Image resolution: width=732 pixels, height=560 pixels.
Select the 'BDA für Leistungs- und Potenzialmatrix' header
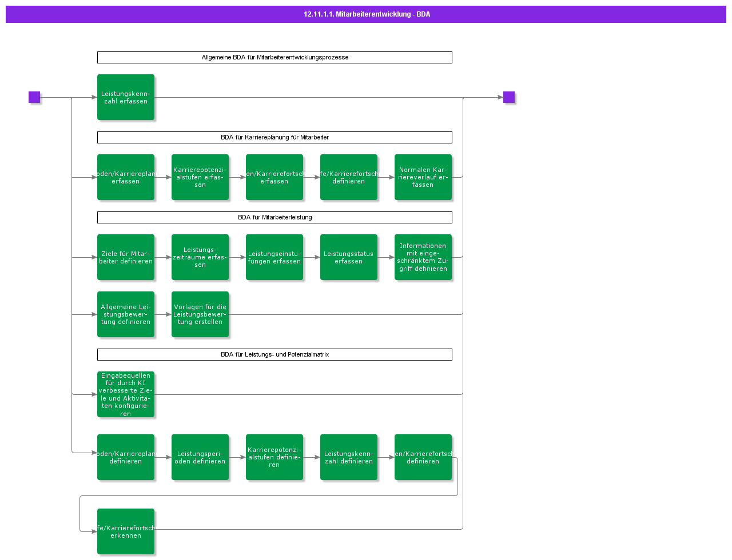(x=274, y=354)
